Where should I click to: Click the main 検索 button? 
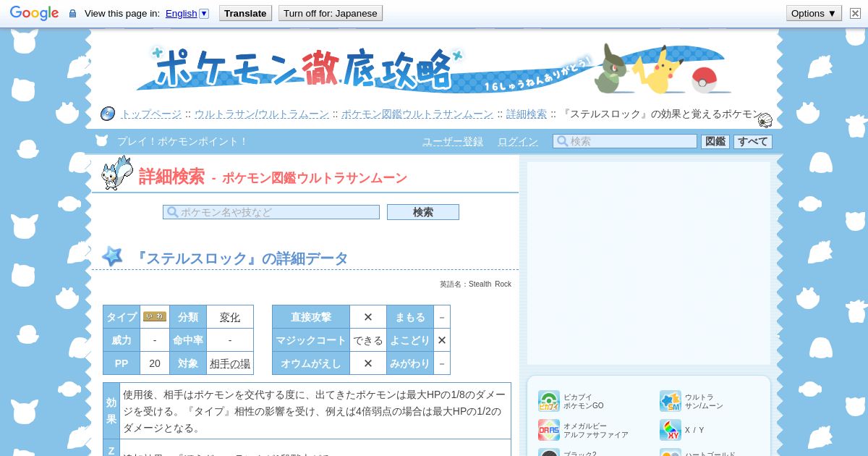423,212
